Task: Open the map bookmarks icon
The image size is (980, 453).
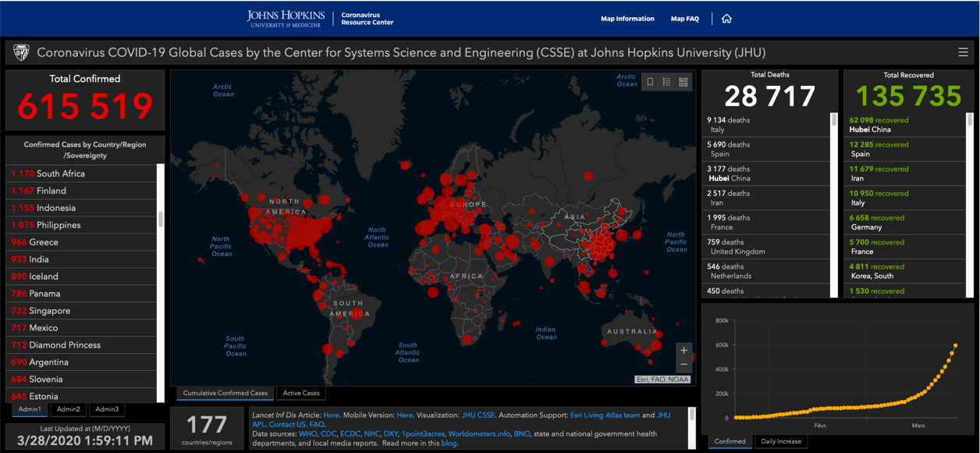Action: (650, 82)
